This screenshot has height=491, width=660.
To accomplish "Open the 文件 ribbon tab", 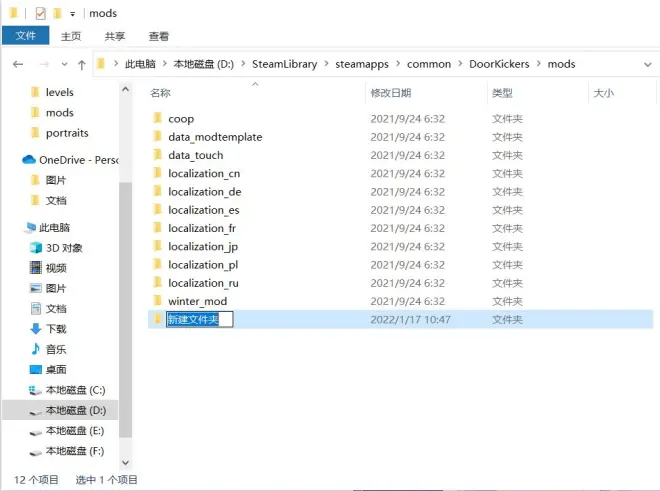I will (26, 36).
